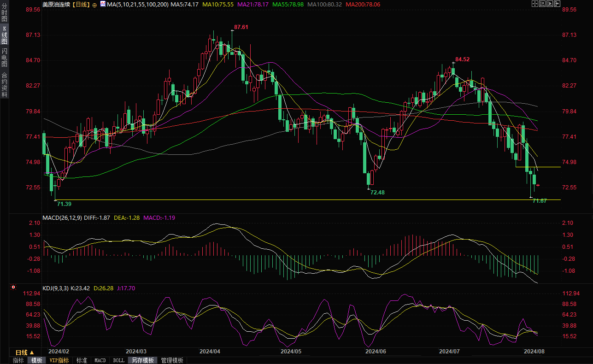Apply the MACD template
593x364 pixels.
(x=100, y=360)
